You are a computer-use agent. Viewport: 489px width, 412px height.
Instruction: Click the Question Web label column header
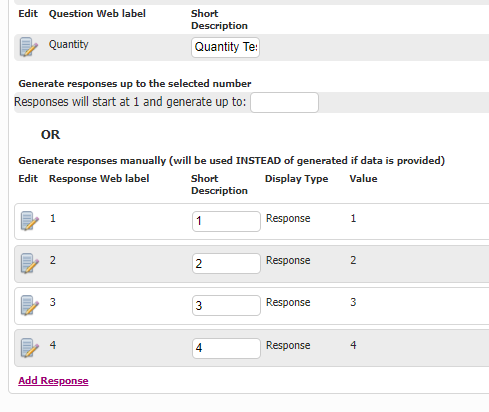click(97, 14)
